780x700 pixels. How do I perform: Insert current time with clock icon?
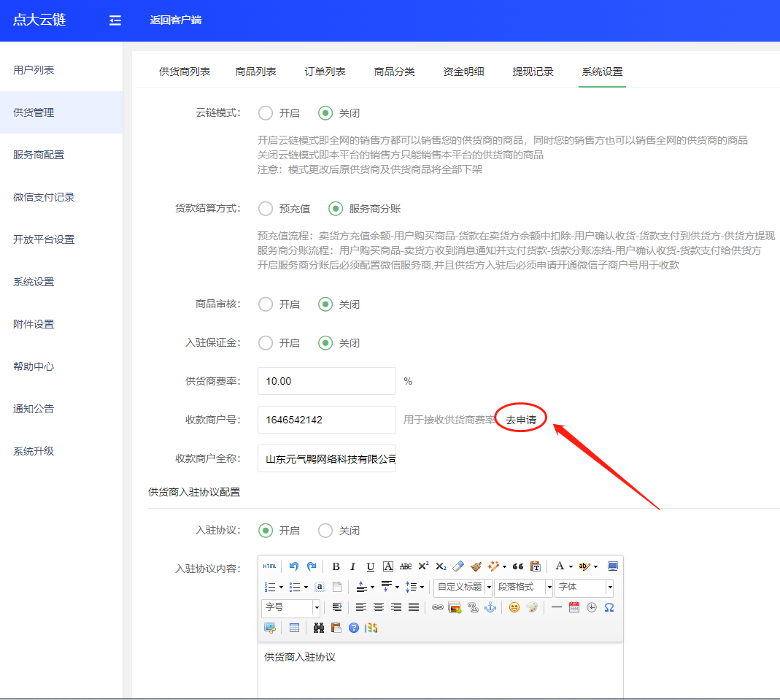592,607
